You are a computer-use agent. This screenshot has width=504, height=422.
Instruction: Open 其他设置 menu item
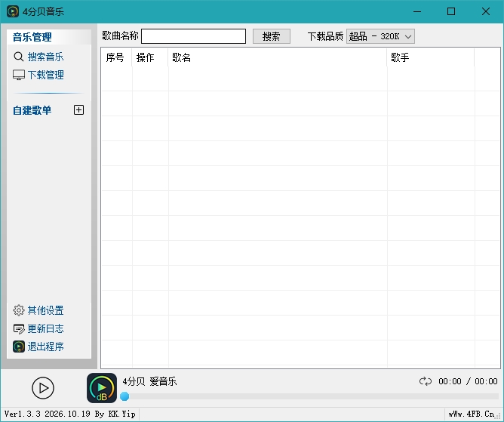pyautogui.click(x=45, y=310)
